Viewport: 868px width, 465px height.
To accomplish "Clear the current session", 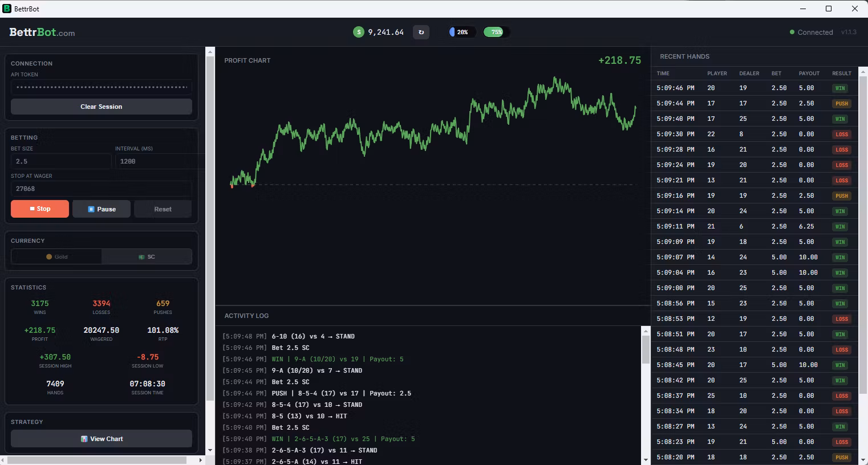I will click(102, 107).
